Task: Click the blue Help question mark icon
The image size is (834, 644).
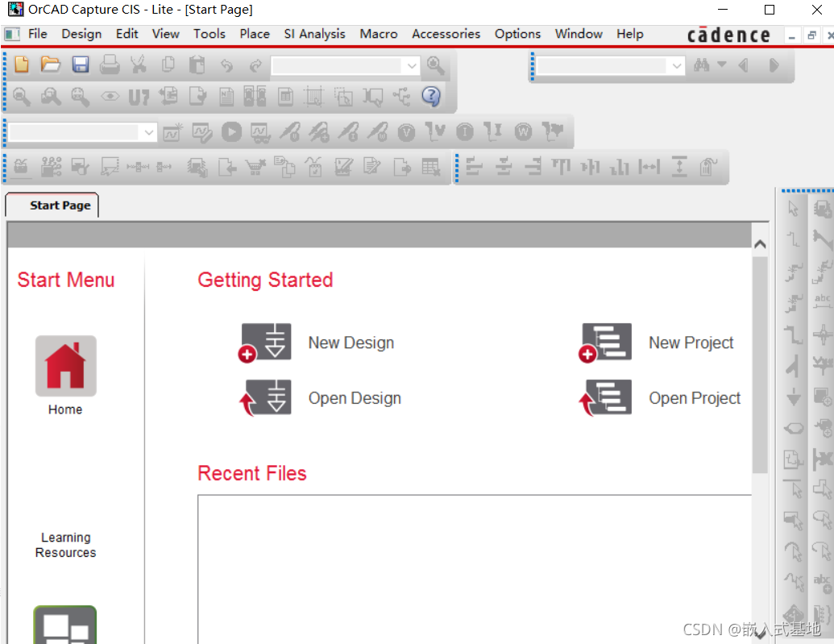Action: [431, 97]
